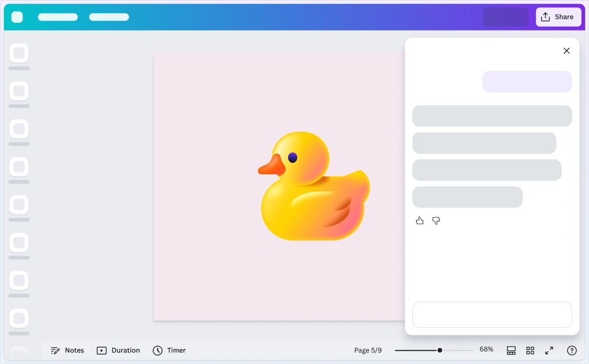
Task: Enter fullscreen with the expand arrows icon
Action: (x=549, y=350)
